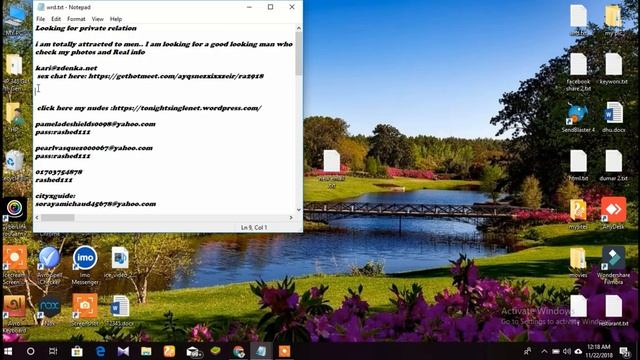This screenshot has width=640, height=360.
Task: Click the Notepad horizontal scrollbar left arrow
Action: coord(37,218)
